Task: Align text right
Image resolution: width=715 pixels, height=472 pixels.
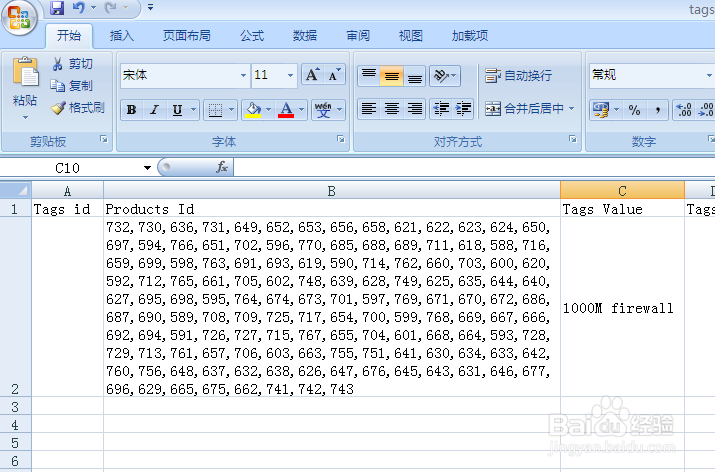Action: pyautogui.click(x=414, y=109)
